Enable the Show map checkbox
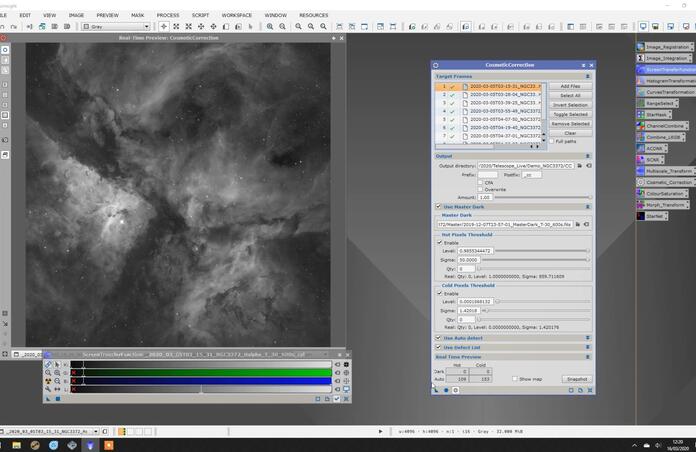 point(515,379)
